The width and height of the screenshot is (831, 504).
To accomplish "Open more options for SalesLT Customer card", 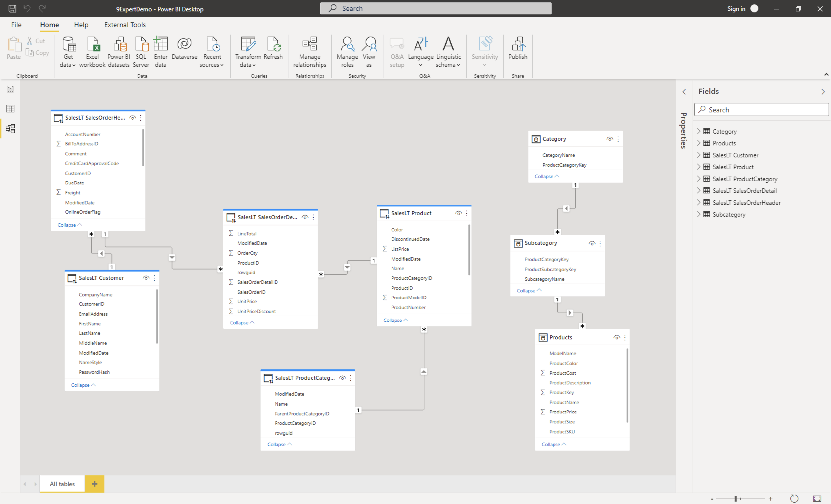I will tap(155, 278).
